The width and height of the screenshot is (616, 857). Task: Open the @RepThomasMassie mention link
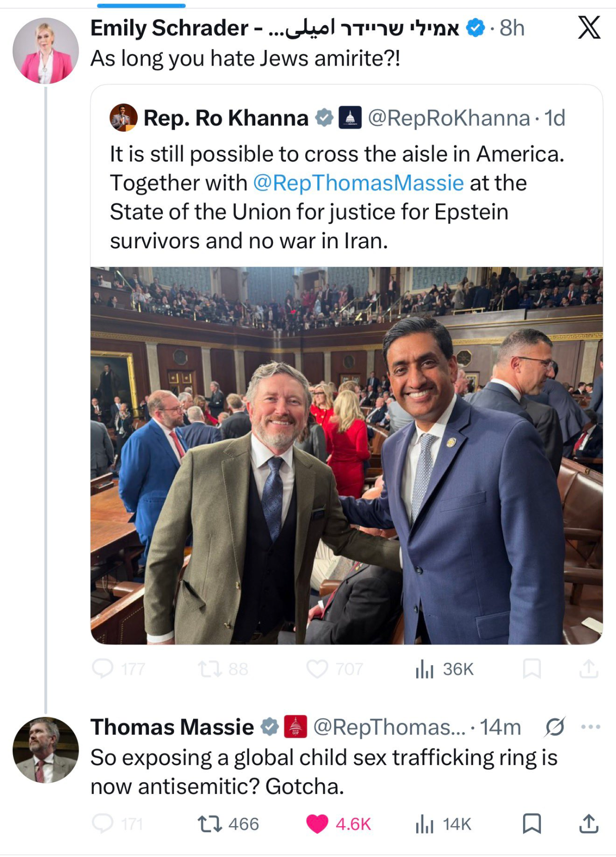tap(358, 183)
